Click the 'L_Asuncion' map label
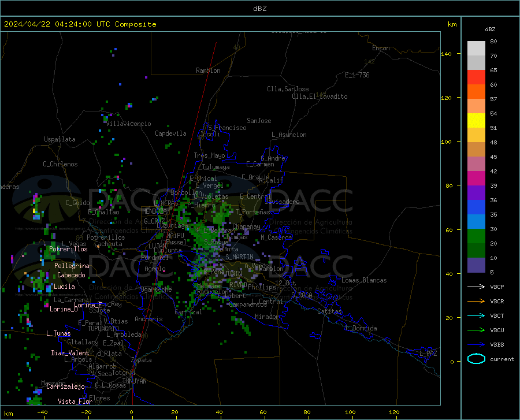The height and width of the screenshot is (420, 520). [x=289, y=135]
